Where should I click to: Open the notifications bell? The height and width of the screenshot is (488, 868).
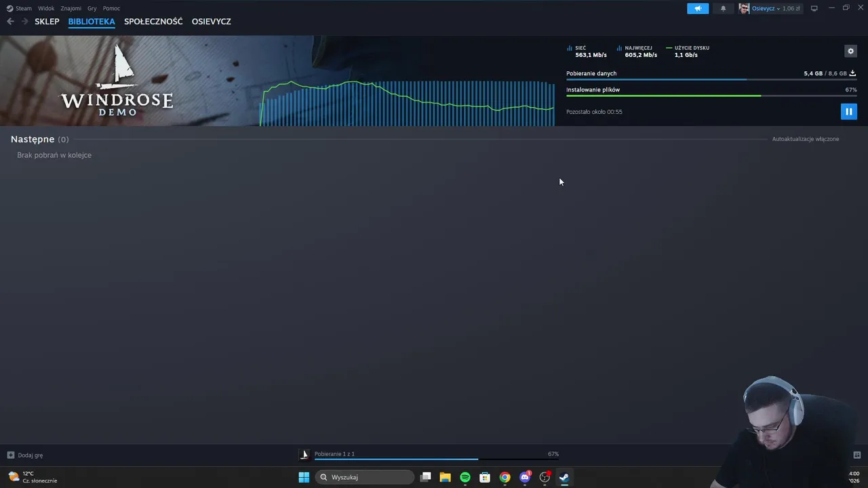[x=723, y=8]
